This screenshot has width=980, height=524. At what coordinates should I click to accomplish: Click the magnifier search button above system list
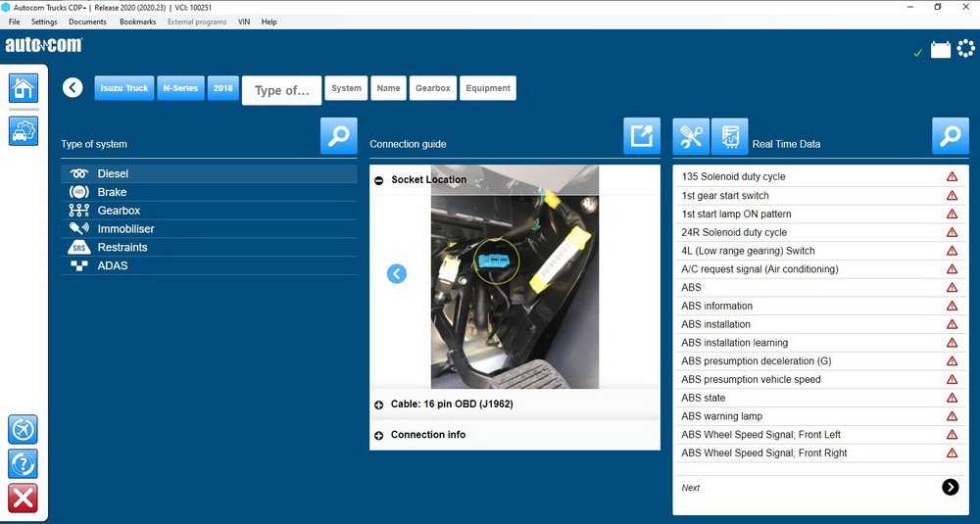(x=339, y=136)
